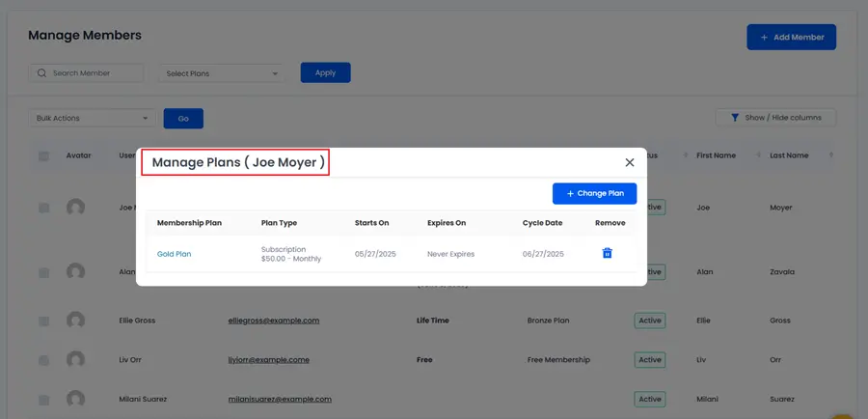The image size is (868, 419).
Task: Click the Free Membership plan cell
Action: (x=558, y=360)
